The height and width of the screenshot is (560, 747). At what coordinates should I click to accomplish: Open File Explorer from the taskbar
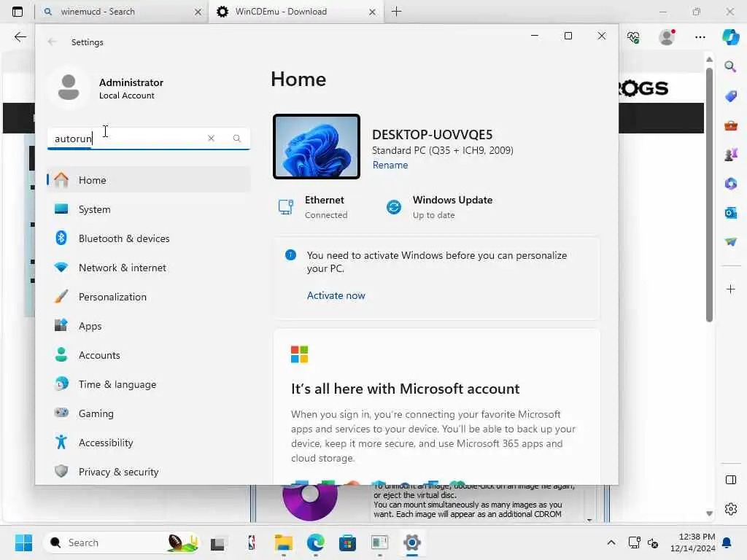(x=284, y=542)
